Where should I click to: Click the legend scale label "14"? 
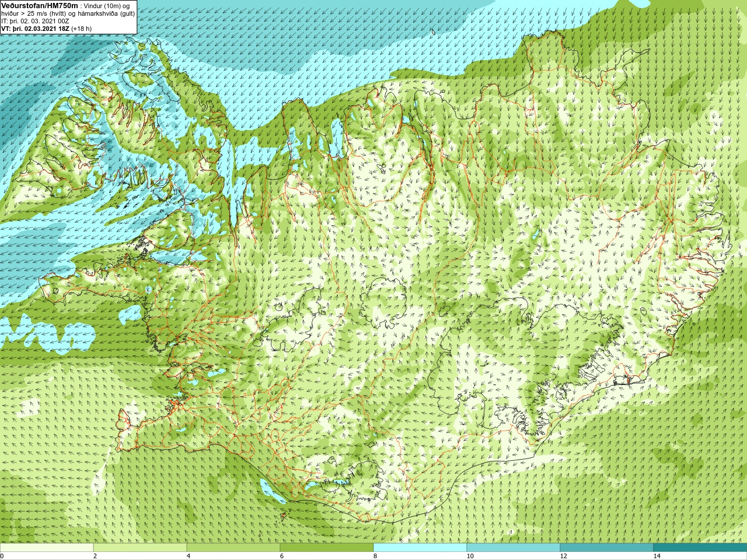coord(657,556)
